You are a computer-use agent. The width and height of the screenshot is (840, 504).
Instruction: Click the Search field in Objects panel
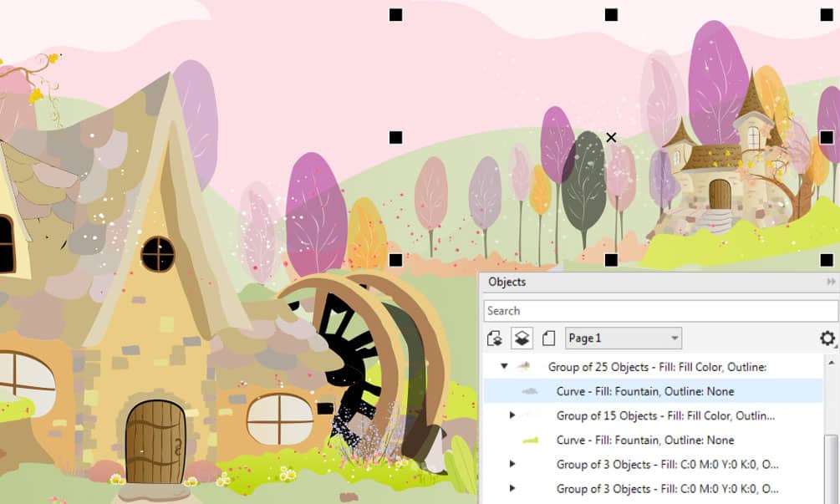pyautogui.click(x=660, y=311)
